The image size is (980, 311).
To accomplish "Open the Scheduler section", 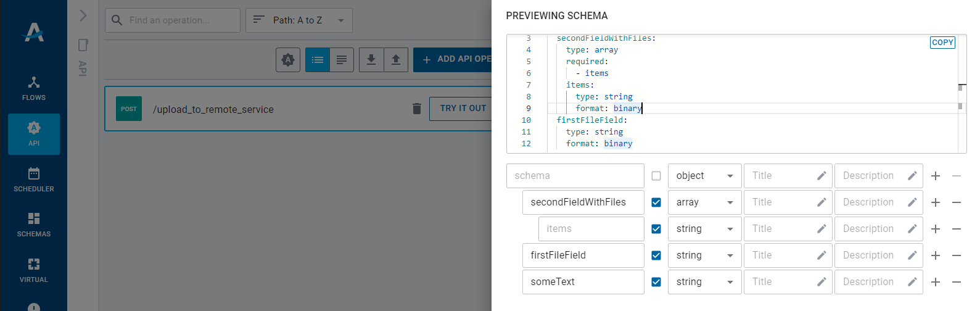I will pos(34,180).
